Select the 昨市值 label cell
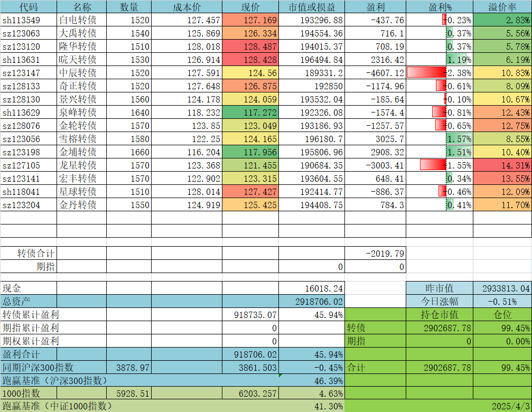The width and height of the screenshot is (532, 412). pos(440,288)
